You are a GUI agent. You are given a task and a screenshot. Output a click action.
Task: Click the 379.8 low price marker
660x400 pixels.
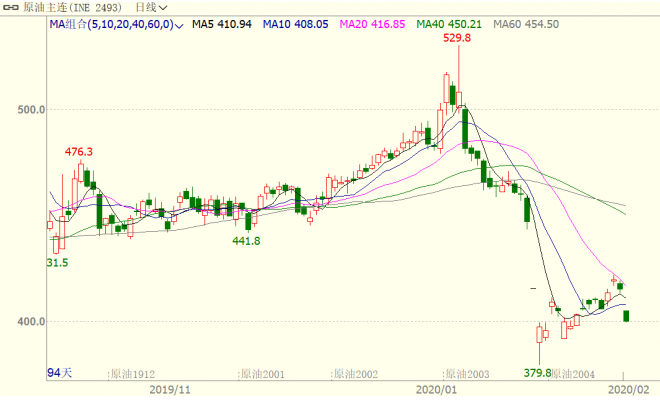pyautogui.click(x=538, y=373)
